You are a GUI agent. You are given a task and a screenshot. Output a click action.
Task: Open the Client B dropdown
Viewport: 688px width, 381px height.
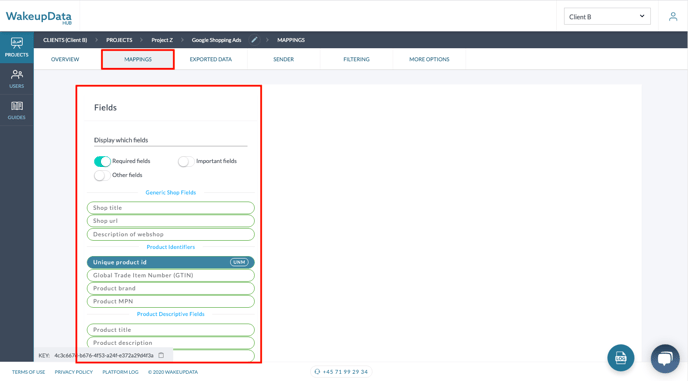[x=607, y=17]
